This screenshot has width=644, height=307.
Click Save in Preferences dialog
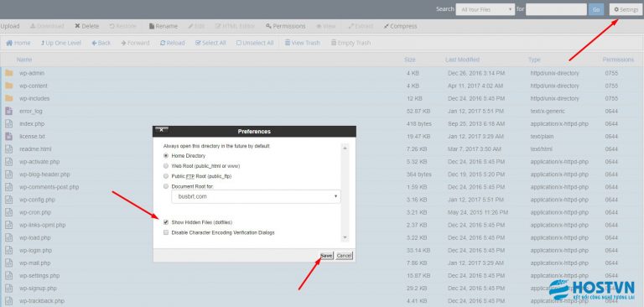[326, 256]
